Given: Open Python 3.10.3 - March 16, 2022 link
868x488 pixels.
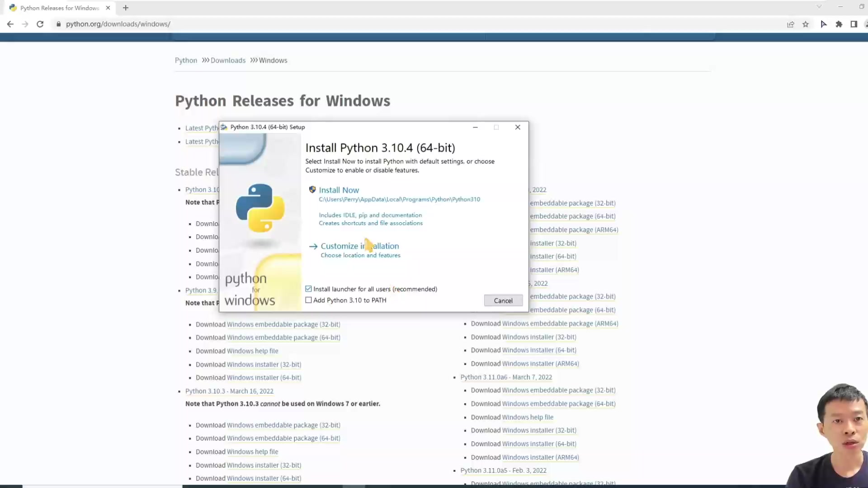Looking at the screenshot, I should [x=229, y=391].
